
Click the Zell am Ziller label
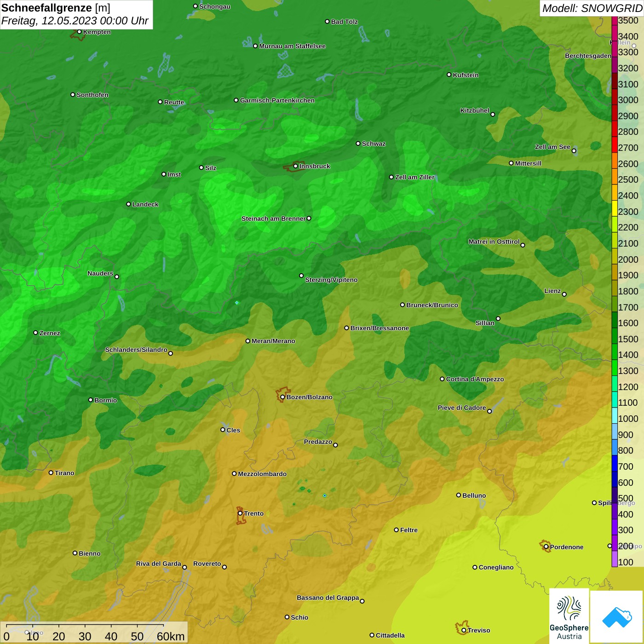point(415,177)
